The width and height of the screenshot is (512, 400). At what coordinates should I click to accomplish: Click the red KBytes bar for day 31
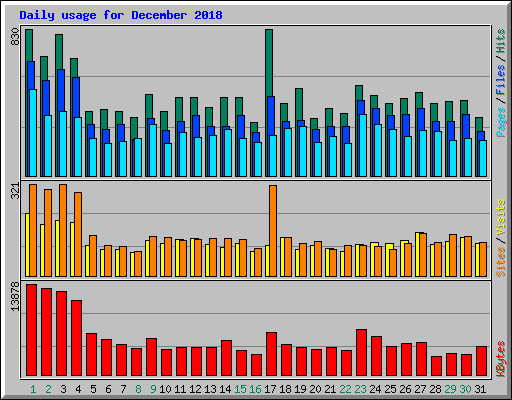pyautogui.click(x=481, y=361)
